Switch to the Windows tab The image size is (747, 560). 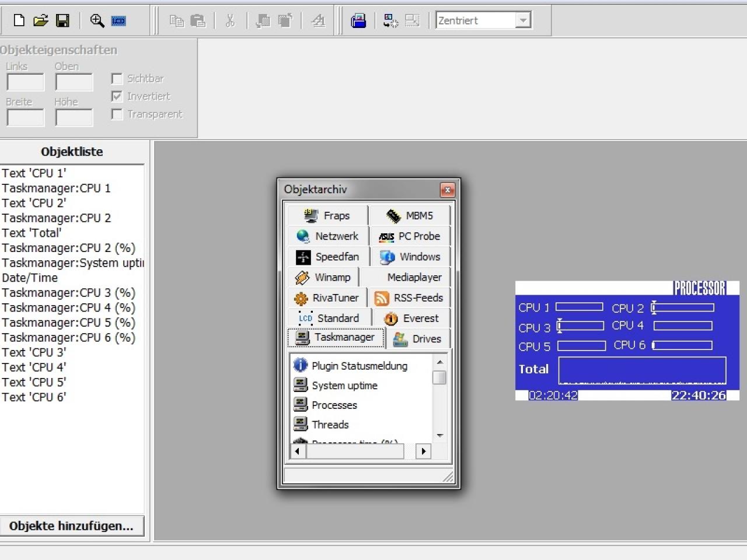click(410, 257)
